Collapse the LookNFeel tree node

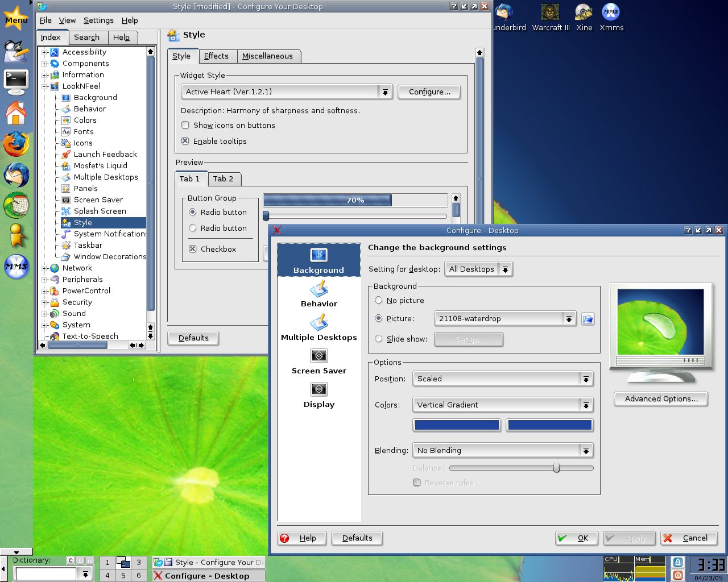[44, 86]
